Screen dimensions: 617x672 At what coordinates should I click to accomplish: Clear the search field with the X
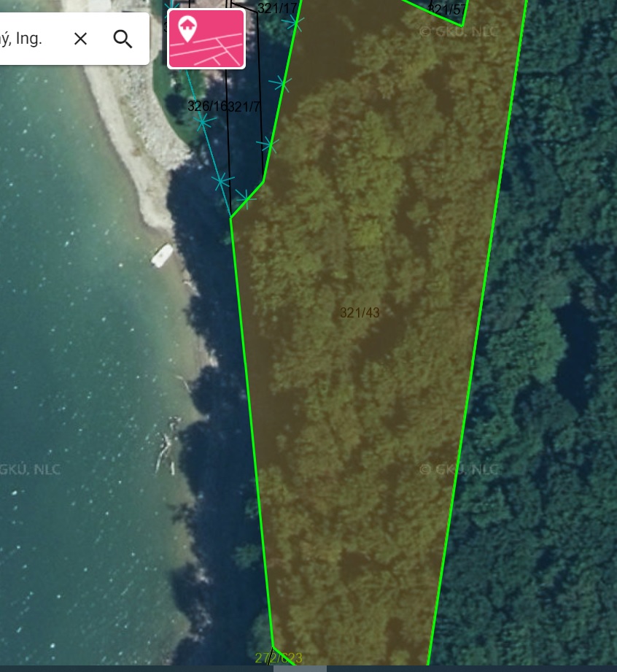[x=80, y=39]
